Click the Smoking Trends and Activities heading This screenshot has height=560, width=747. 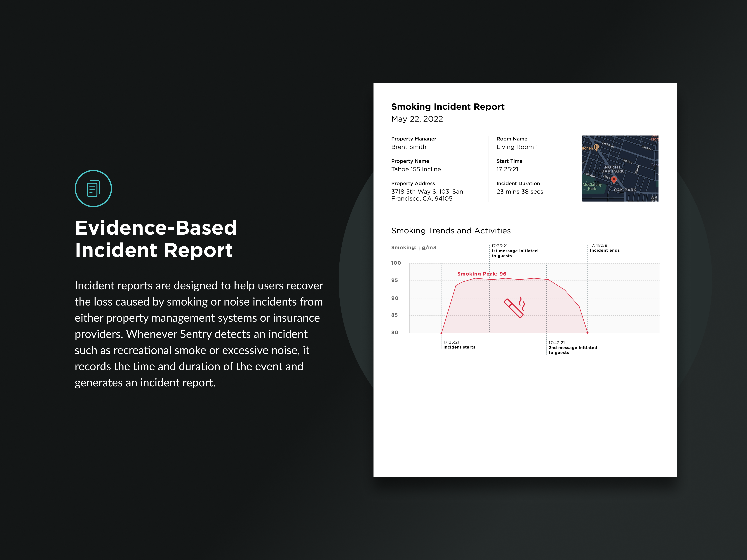tap(451, 231)
